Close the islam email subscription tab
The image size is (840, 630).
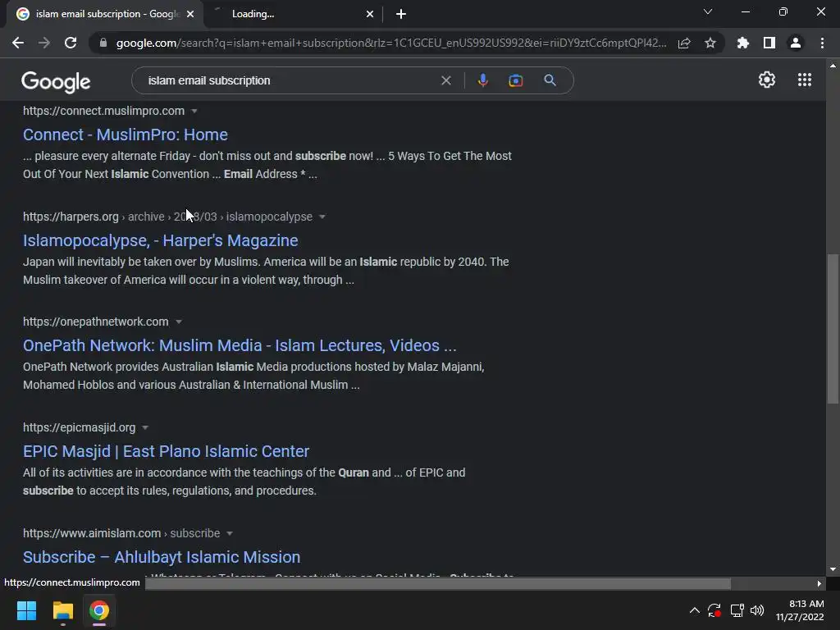click(190, 14)
